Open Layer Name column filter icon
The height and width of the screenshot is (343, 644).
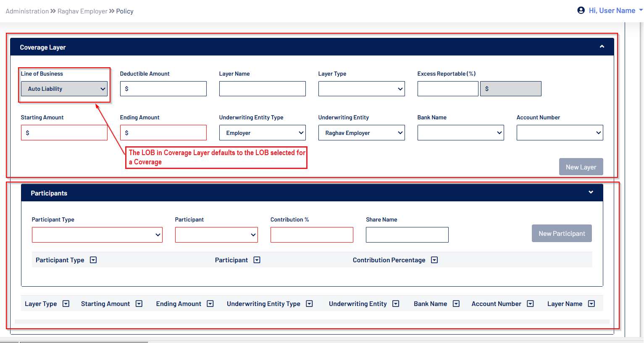tap(591, 303)
